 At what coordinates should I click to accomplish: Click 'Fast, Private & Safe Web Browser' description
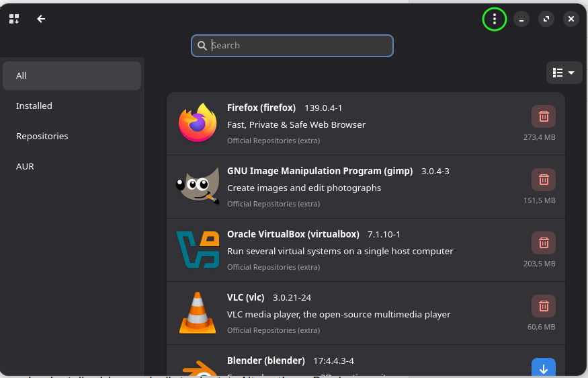click(296, 124)
